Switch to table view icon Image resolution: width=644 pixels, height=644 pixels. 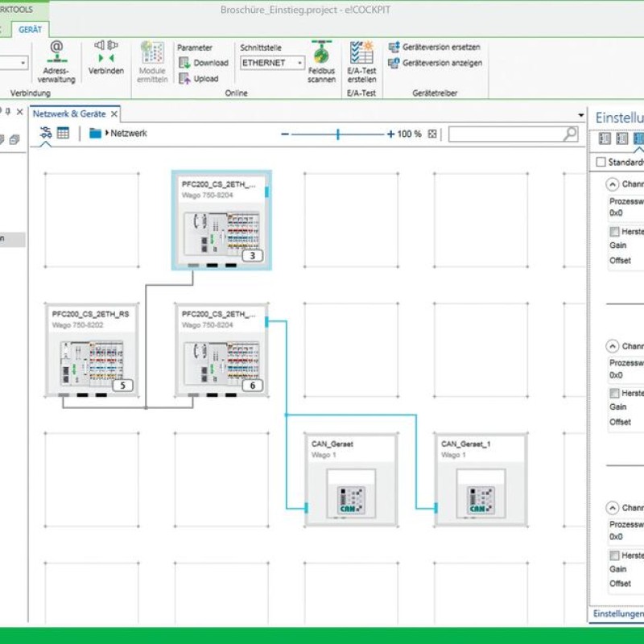63,133
